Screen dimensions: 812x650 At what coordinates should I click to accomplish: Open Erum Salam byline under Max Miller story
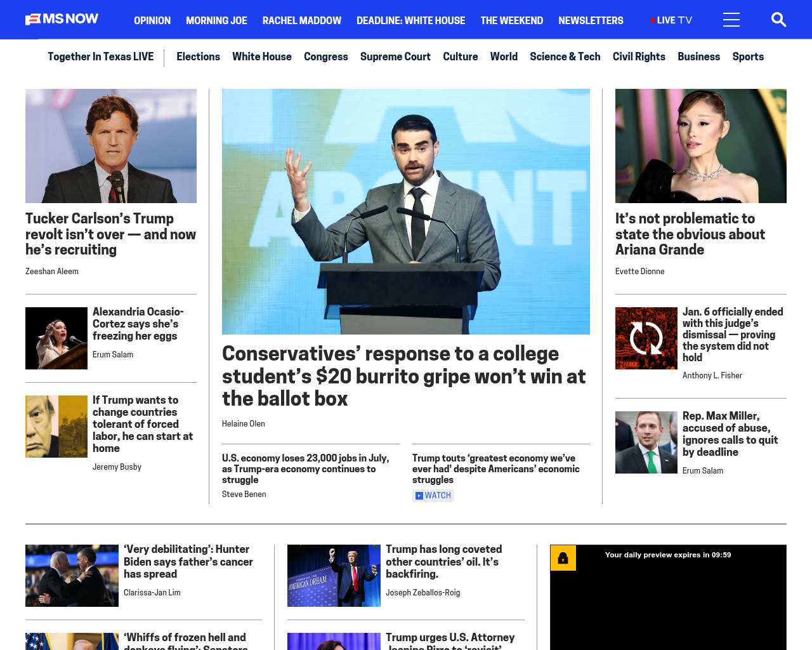[703, 471]
